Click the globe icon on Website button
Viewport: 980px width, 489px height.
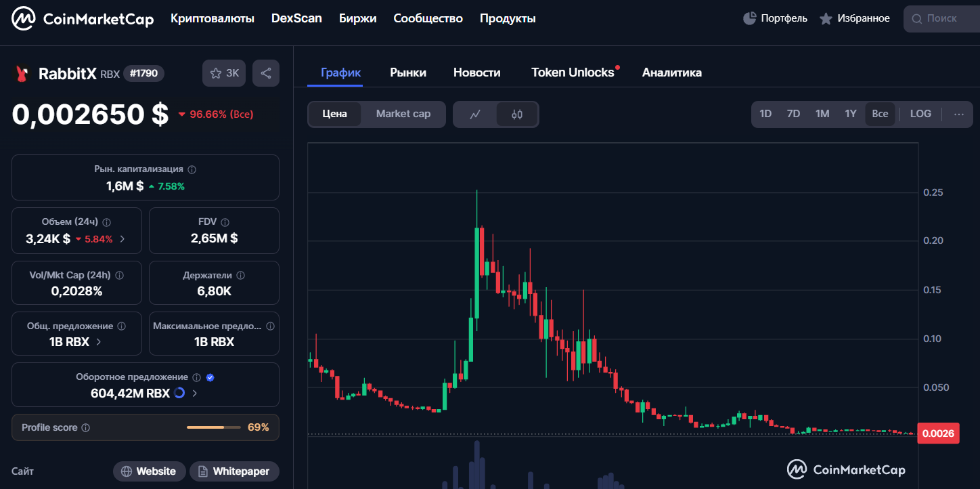point(127,471)
